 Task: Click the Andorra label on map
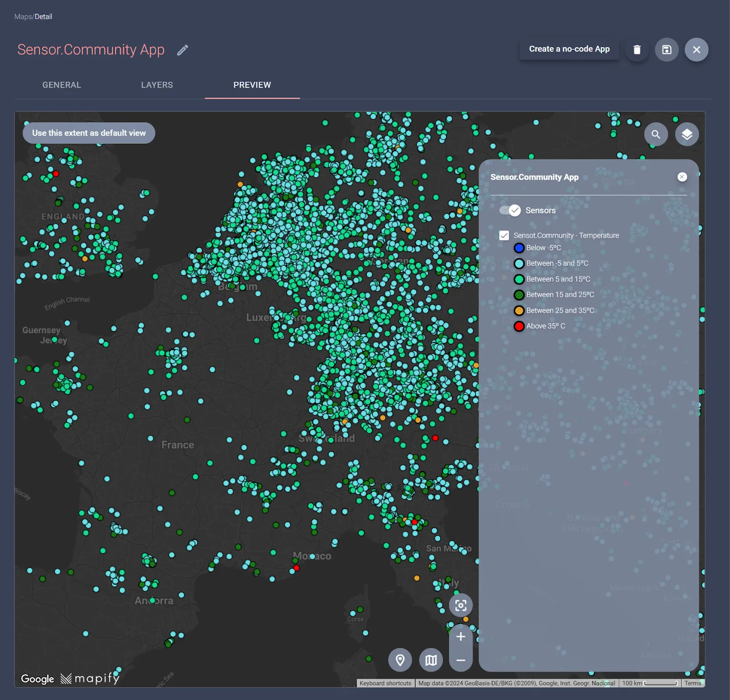point(154,601)
